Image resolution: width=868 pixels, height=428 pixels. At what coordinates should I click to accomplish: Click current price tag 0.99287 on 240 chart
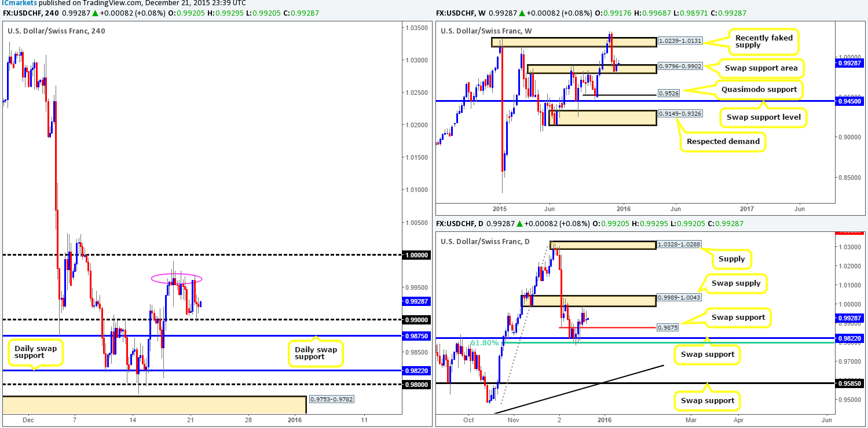416,301
